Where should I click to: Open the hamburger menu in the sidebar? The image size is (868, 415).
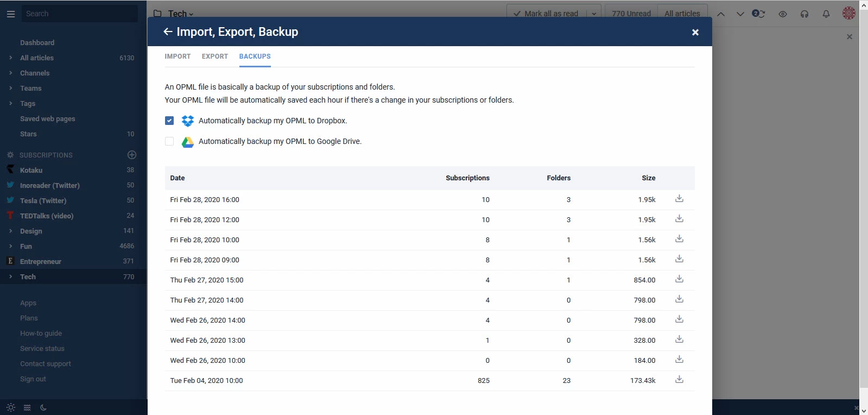[x=10, y=14]
